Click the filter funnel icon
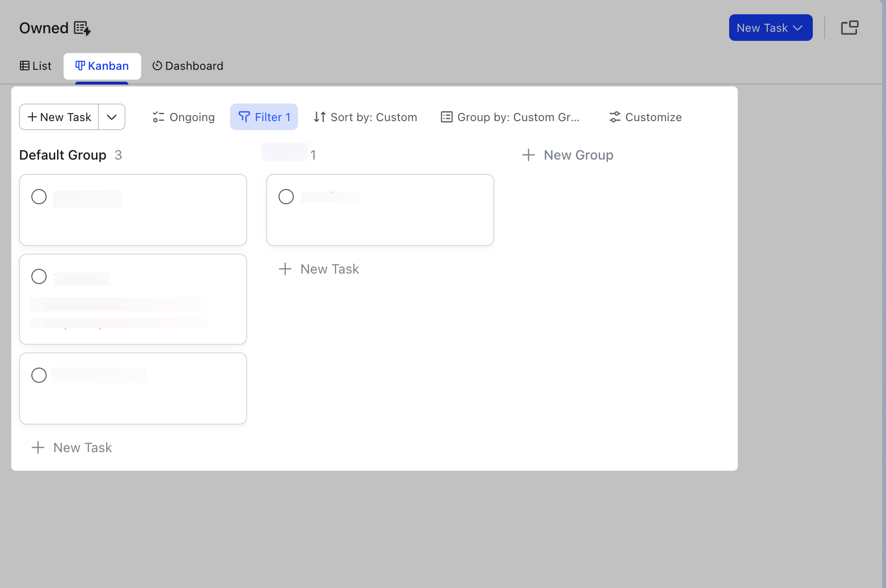Image resolution: width=886 pixels, height=588 pixels. pos(244,117)
